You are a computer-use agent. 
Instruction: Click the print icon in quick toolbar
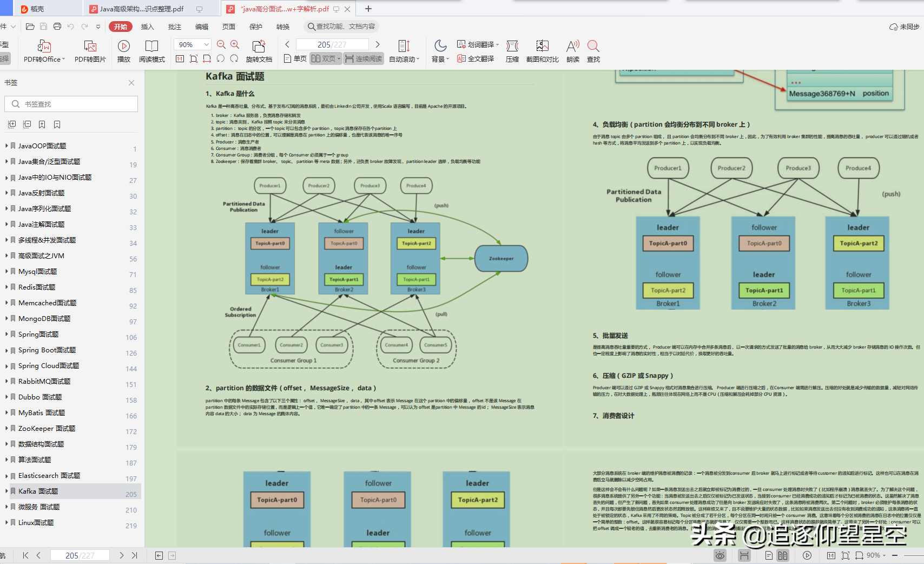[x=57, y=27]
